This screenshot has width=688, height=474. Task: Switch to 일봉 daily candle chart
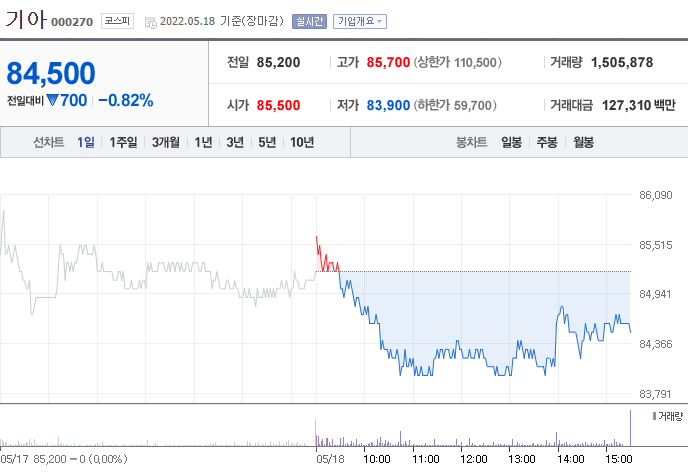512,142
